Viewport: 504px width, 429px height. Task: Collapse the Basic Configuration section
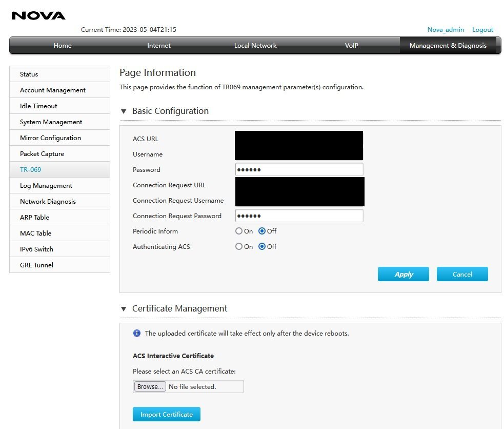[124, 111]
